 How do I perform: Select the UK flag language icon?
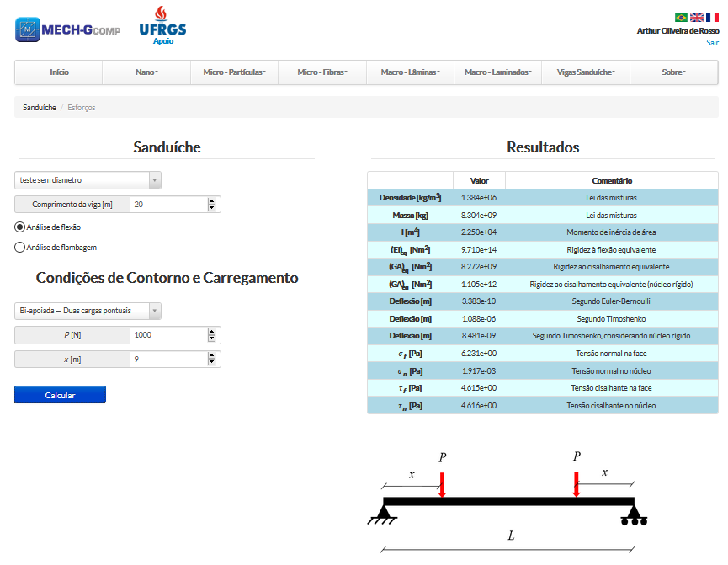click(x=697, y=17)
